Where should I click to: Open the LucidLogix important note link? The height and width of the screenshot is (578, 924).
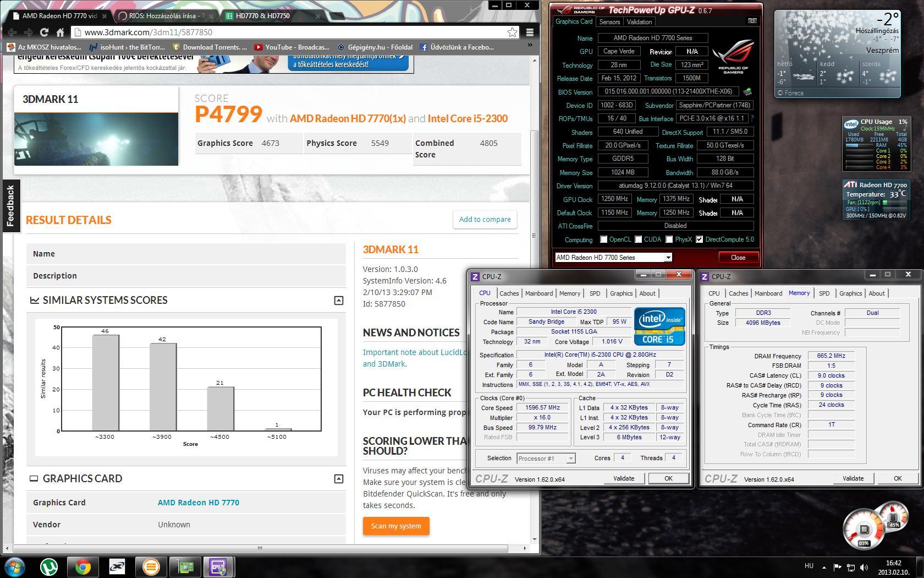point(414,358)
